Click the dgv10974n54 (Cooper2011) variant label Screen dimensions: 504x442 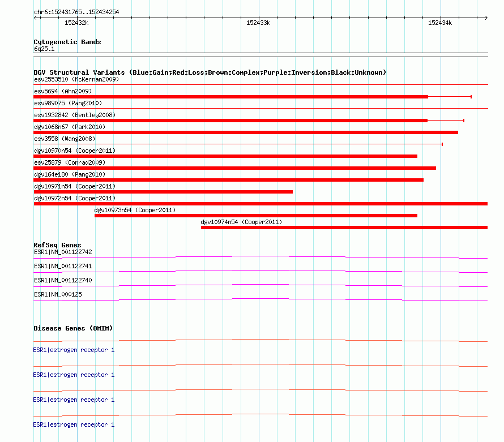[241, 222]
